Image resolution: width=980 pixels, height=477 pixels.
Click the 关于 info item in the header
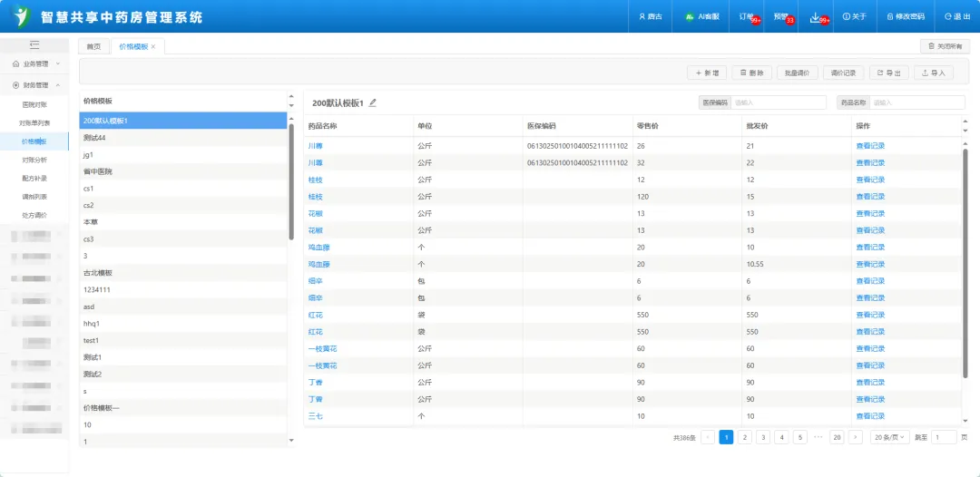pos(854,16)
